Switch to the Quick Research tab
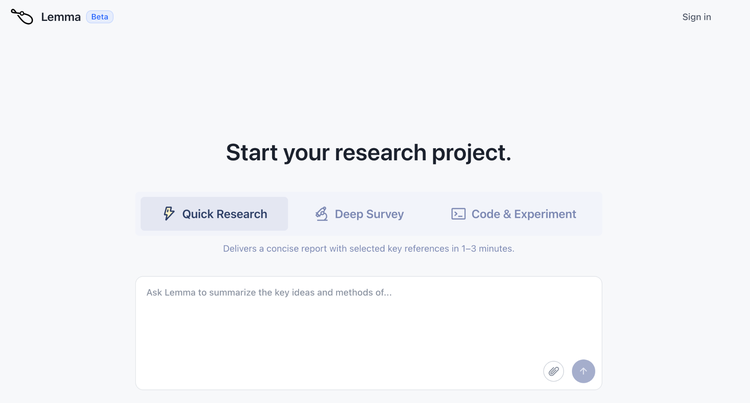The width and height of the screenshot is (750, 403). (214, 214)
